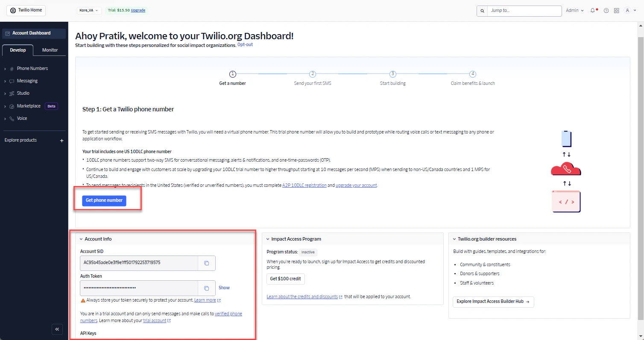Click the 'API Keys' heading
644x340 pixels.
(88, 333)
